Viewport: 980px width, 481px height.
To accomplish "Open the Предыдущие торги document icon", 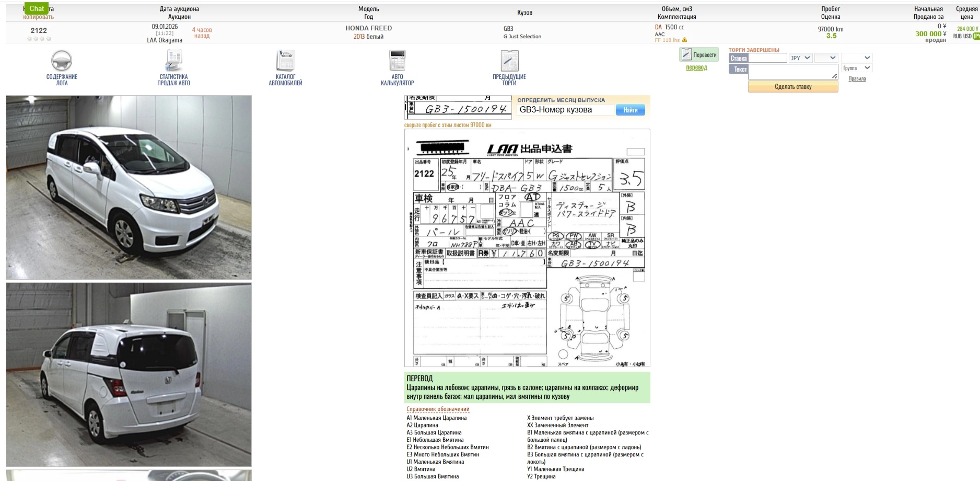I will click(x=509, y=61).
